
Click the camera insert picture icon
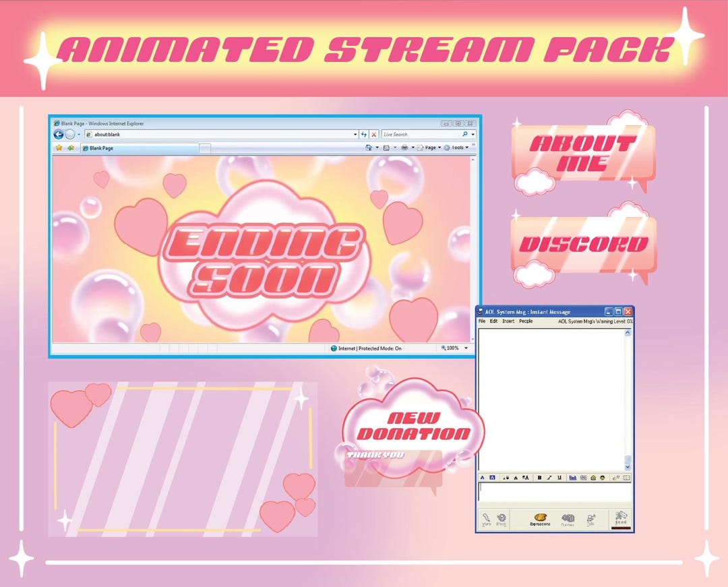(593, 477)
